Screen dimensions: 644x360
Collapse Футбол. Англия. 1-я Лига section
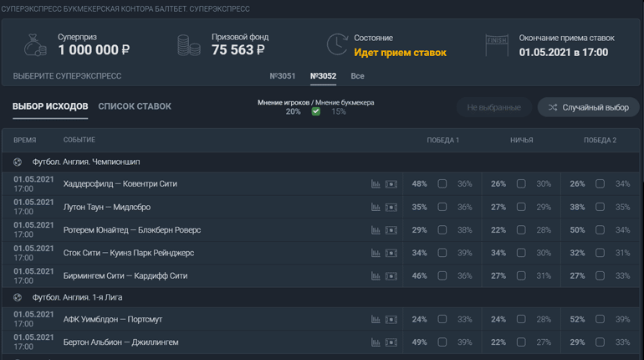pos(18,297)
